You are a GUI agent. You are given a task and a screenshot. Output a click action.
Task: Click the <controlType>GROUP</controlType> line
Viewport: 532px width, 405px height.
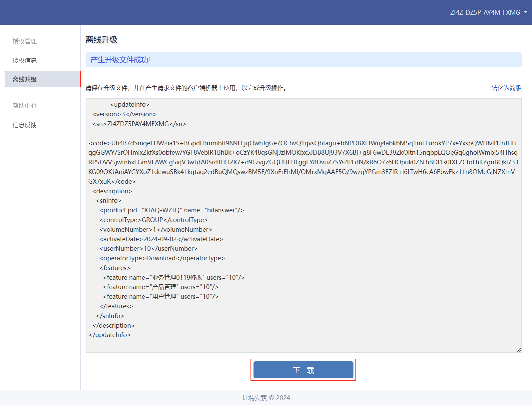coord(154,220)
